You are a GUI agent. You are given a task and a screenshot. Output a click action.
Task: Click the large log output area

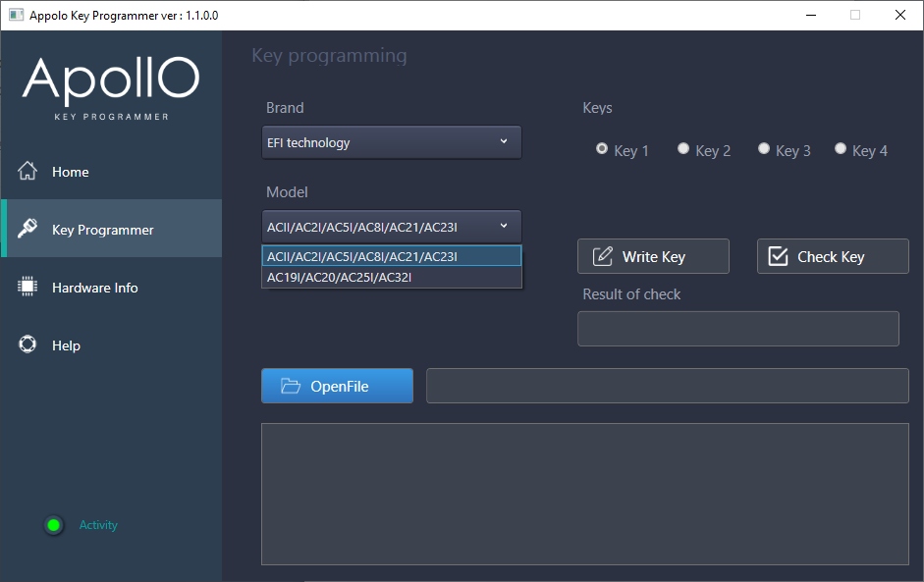click(584, 494)
